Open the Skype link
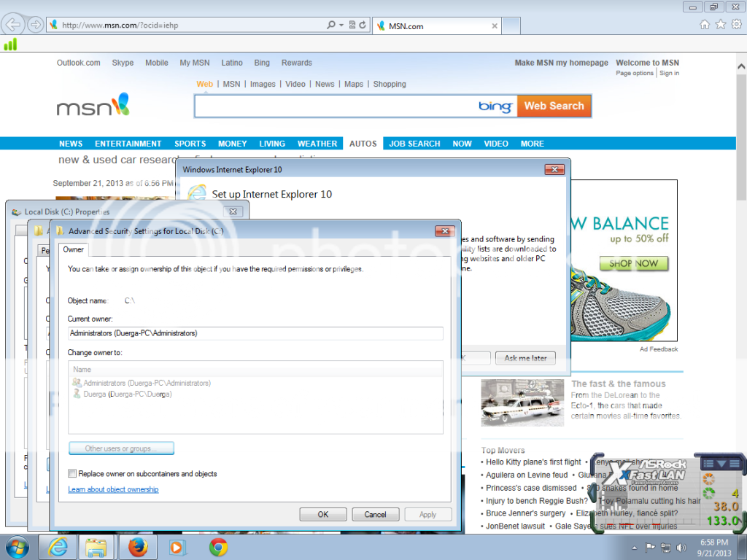This screenshot has width=747, height=560. click(x=123, y=63)
